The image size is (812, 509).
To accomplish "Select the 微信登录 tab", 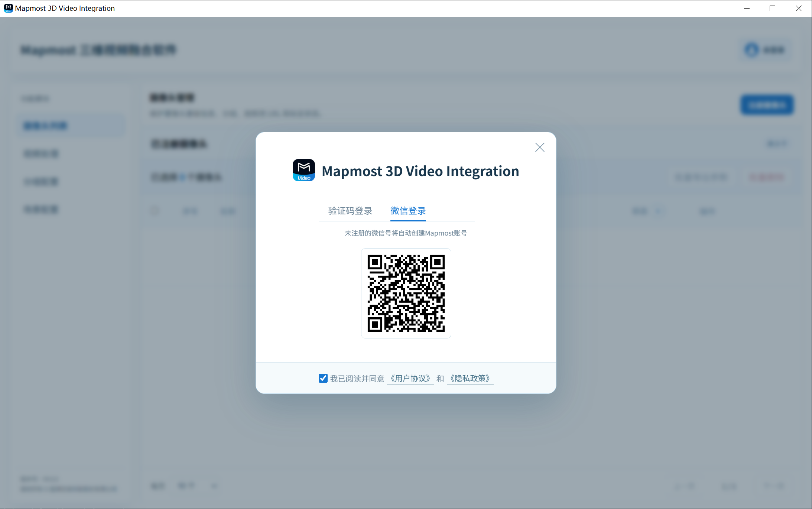I will (408, 211).
